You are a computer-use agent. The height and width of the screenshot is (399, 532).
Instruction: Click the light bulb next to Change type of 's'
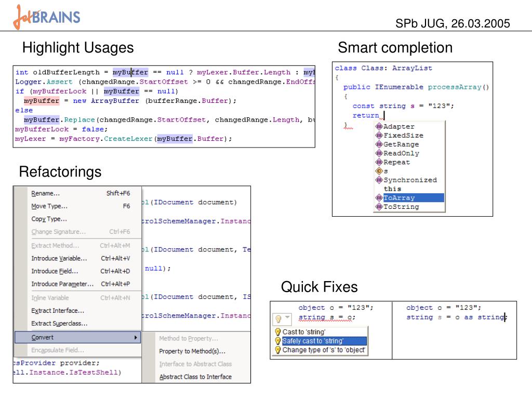[x=278, y=350]
